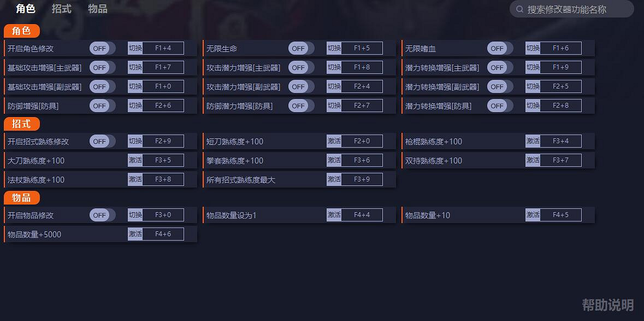Screen dimensions: 644x321
Task: Click 激活 button for 短刀熟练度+100
Action: [334, 141]
